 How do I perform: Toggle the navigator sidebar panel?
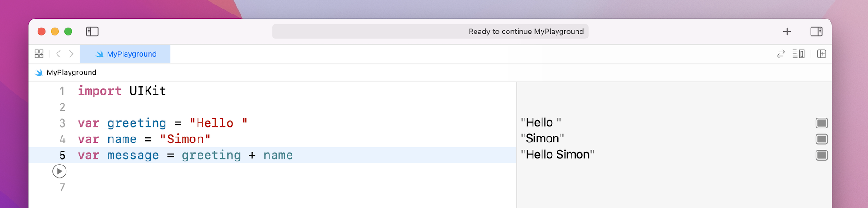coord(92,31)
